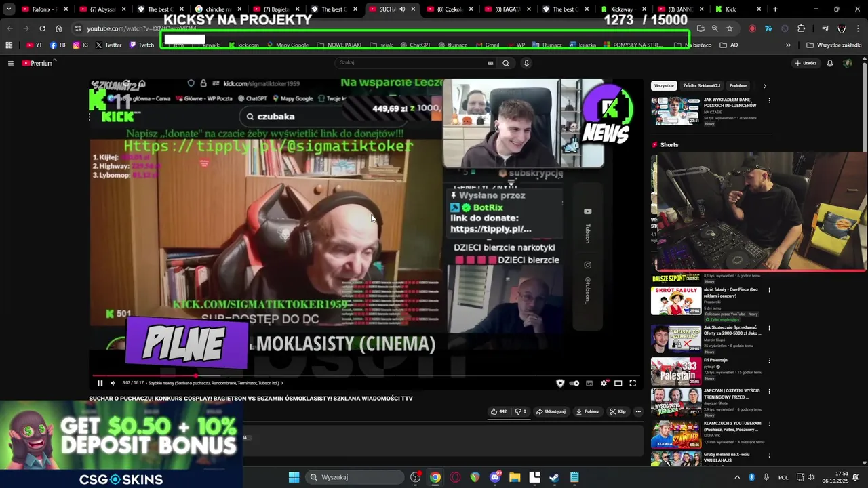Open Chrome home page button
This screenshot has height=488, width=868.
tap(58, 28)
